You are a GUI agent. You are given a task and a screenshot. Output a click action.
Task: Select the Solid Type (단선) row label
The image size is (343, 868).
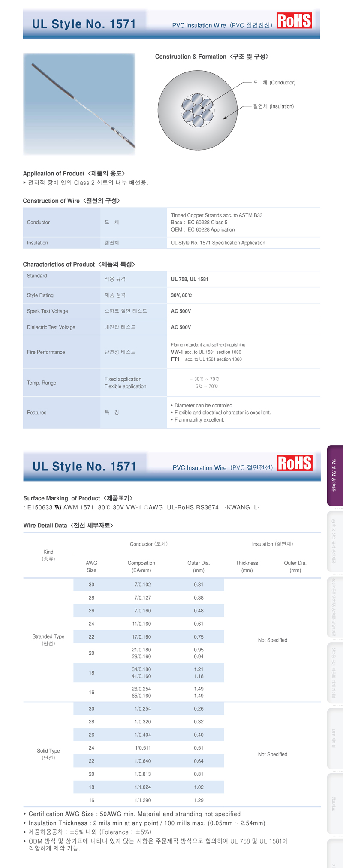click(x=48, y=754)
